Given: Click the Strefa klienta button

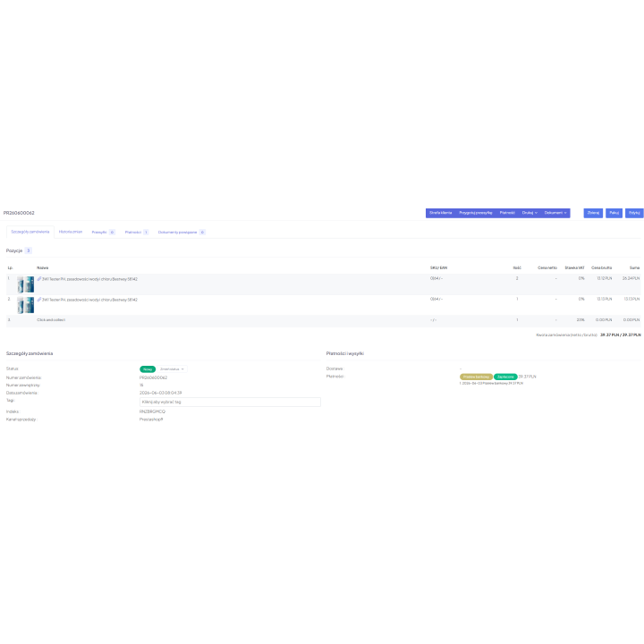Looking at the screenshot, I should pos(440,213).
